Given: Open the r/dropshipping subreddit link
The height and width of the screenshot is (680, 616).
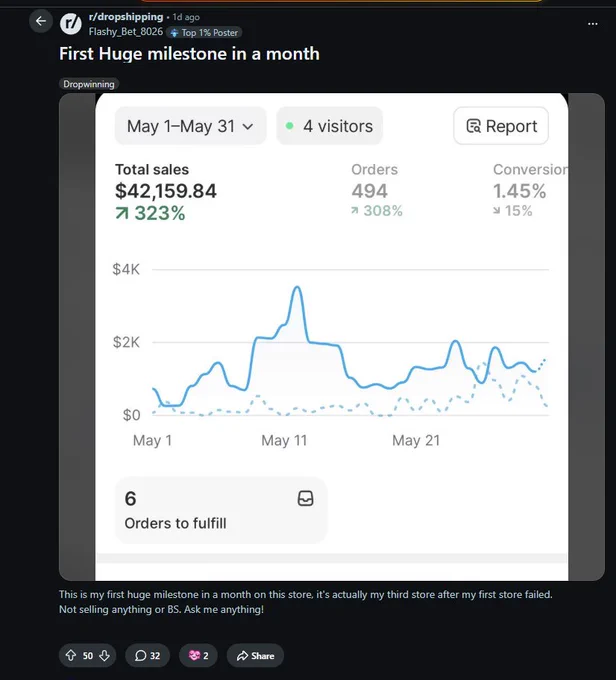Looking at the screenshot, I should (x=126, y=17).
